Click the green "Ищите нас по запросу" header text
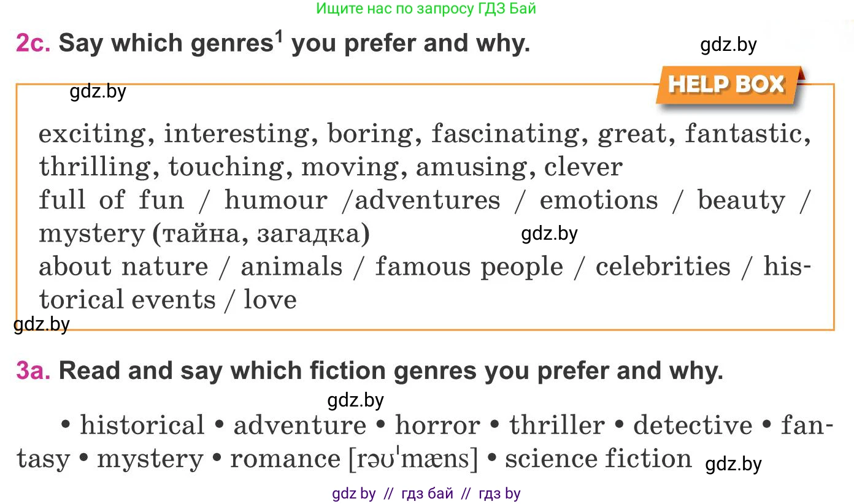 (426, 9)
